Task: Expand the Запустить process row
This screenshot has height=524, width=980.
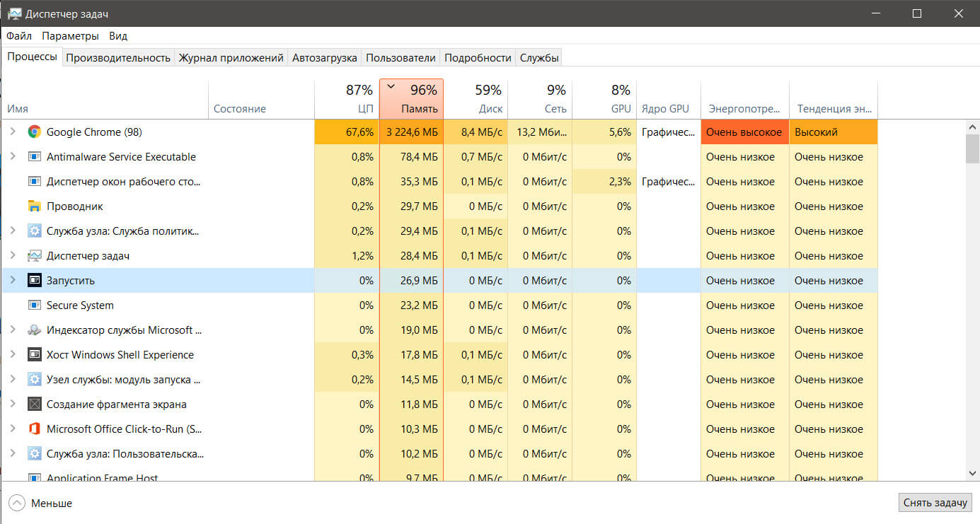Action: tap(12, 281)
